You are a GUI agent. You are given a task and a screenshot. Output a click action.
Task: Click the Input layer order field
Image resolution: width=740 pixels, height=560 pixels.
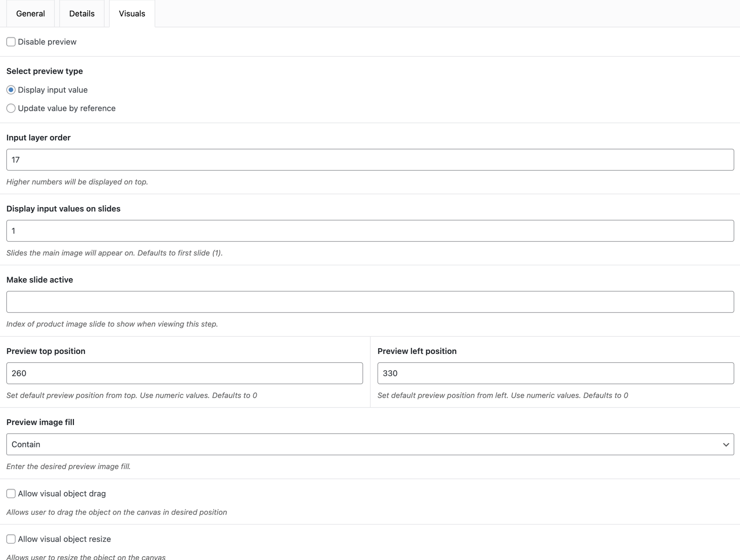point(370,160)
